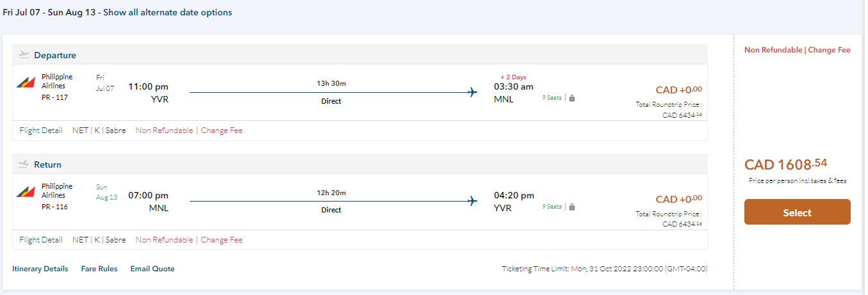The width and height of the screenshot is (868, 295).
Task: Click the Return landing plane icon
Action: click(x=24, y=164)
